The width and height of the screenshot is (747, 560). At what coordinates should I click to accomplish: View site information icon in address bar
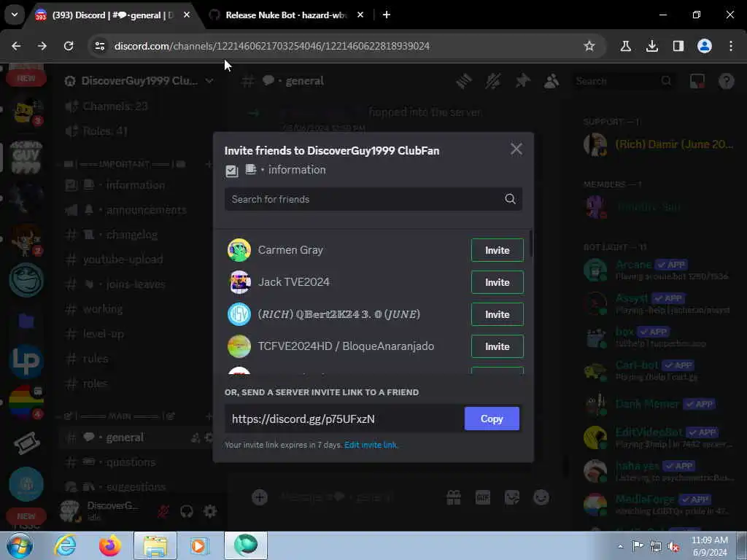[99, 46]
